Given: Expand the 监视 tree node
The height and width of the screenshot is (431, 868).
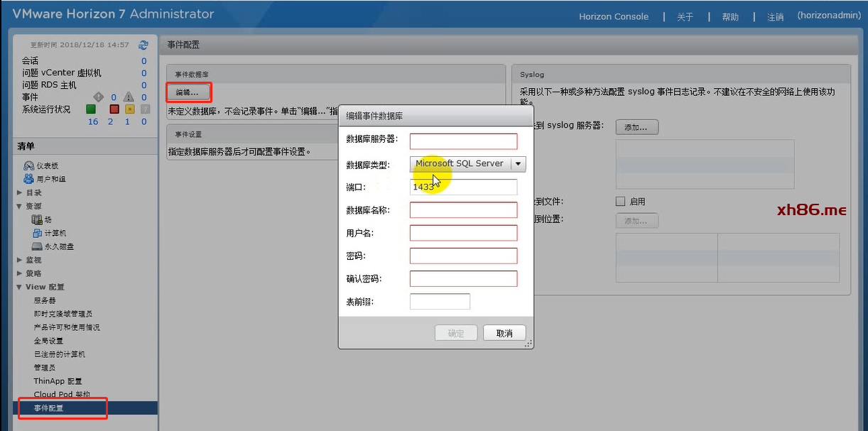Looking at the screenshot, I should coord(20,260).
